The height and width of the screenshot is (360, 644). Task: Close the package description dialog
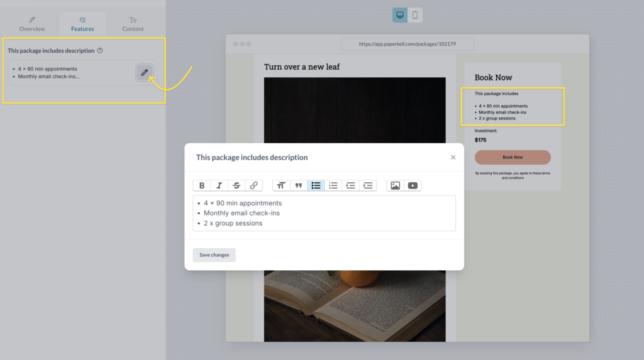(x=453, y=157)
